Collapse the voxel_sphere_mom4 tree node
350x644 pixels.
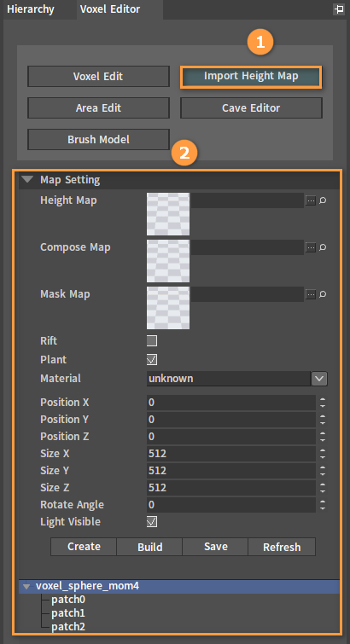coord(26,587)
